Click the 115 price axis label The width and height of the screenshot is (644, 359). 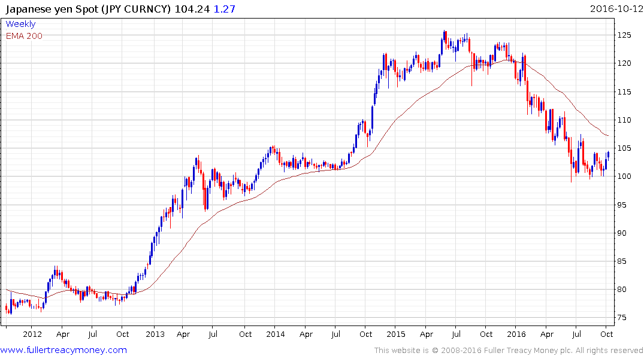click(624, 92)
